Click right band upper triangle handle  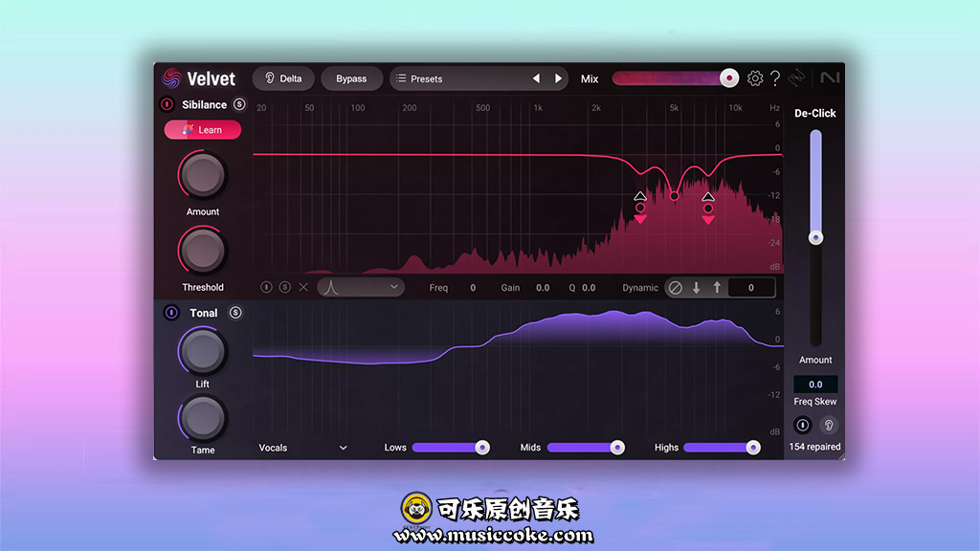coord(708,197)
